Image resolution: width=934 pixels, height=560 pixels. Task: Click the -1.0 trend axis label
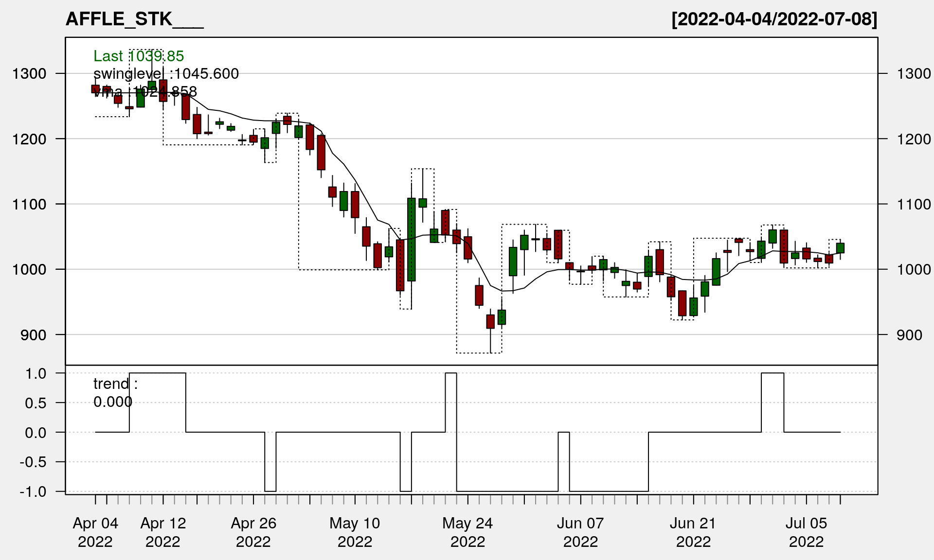(33, 491)
